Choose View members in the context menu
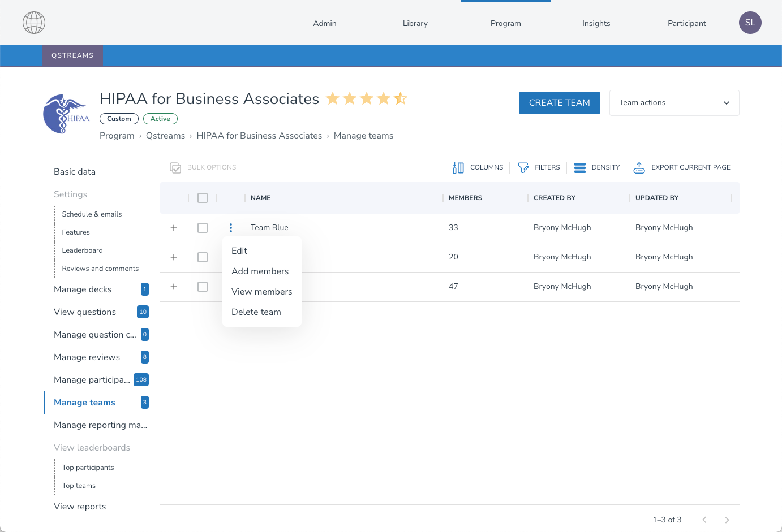The image size is (782, 532). [x=262, y=292]
